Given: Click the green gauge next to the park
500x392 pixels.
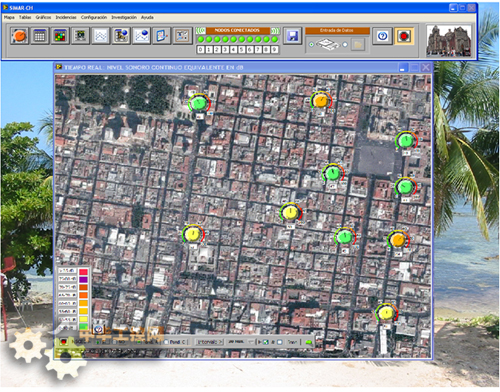Looking at the screenshot, I should click(x=199, y=103).
